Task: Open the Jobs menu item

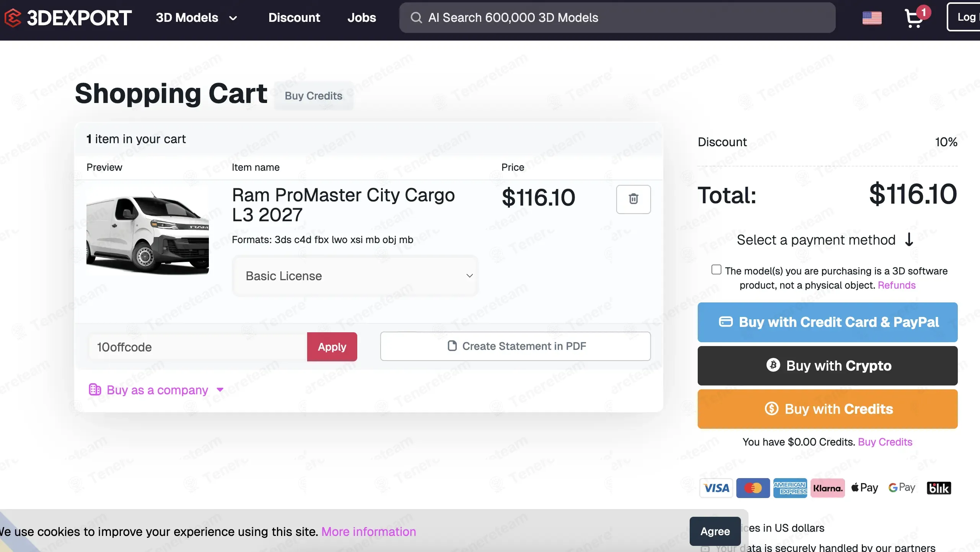Action: (361, 18)
